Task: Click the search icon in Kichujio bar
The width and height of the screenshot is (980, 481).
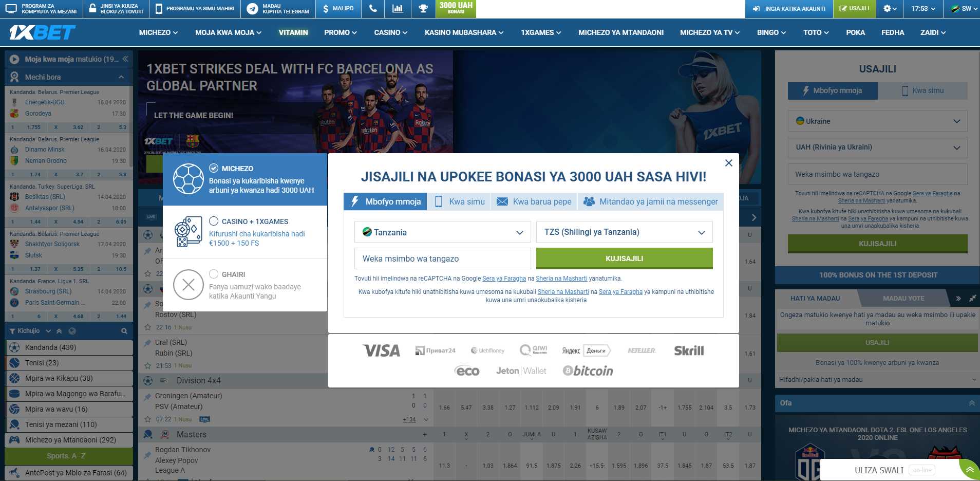Action: click(124, 331)
